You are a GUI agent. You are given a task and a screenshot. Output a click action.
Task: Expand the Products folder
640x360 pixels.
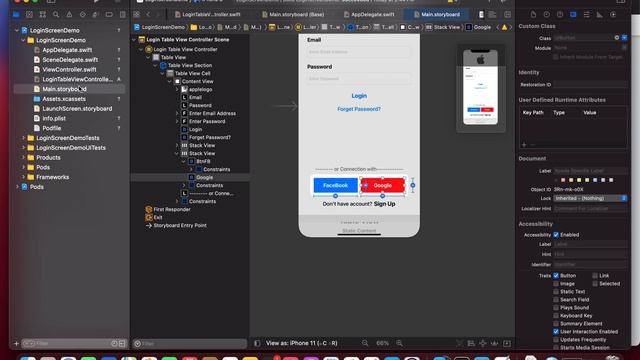click(x=23, y=158)
